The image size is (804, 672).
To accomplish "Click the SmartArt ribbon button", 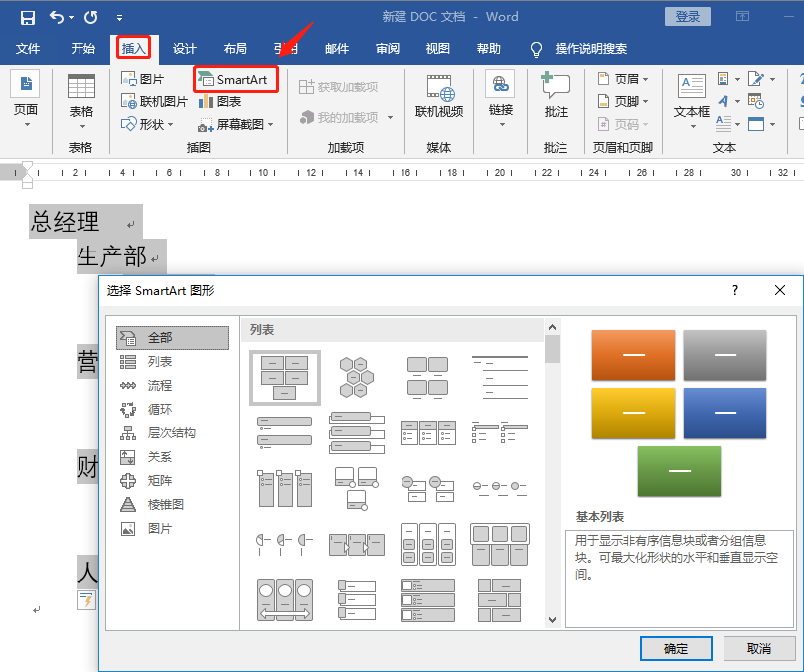I will [x=235, y=79].
